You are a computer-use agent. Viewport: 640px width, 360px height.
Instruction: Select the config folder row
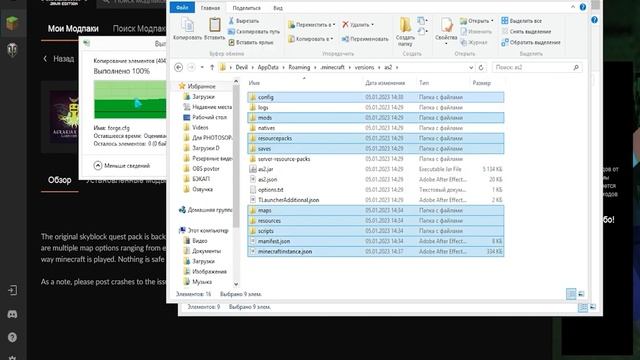click(x=376, y=97)
